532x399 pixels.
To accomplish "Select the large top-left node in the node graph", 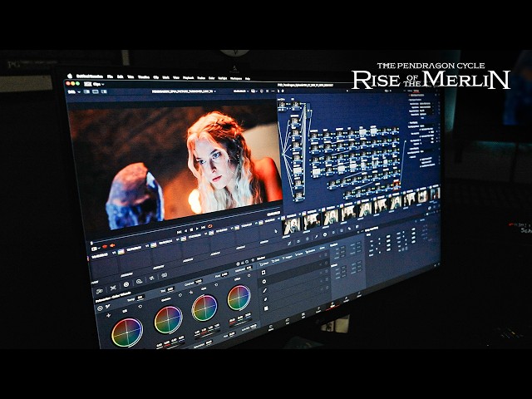I will [x=282, y=106].
